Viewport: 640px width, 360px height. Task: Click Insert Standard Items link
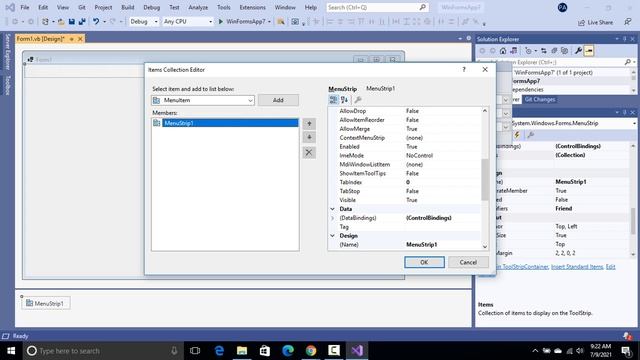click(577, 267)
